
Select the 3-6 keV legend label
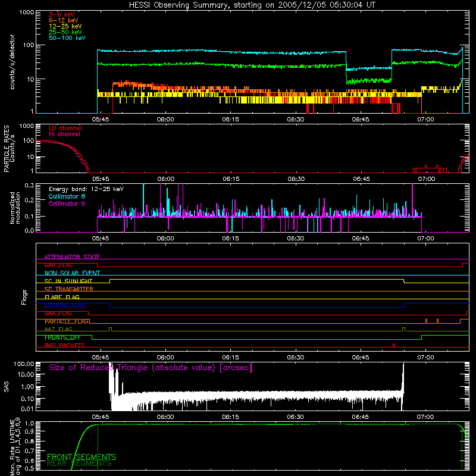point(62,14)
